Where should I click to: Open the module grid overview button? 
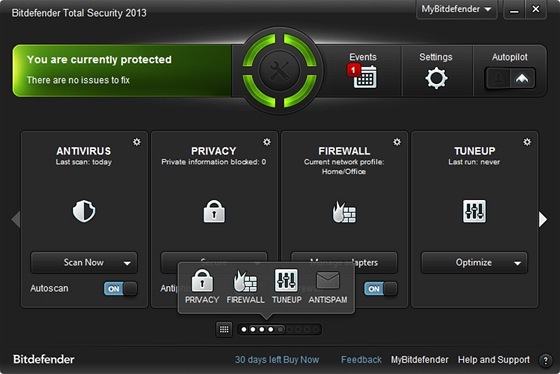[x=224, y=329]
